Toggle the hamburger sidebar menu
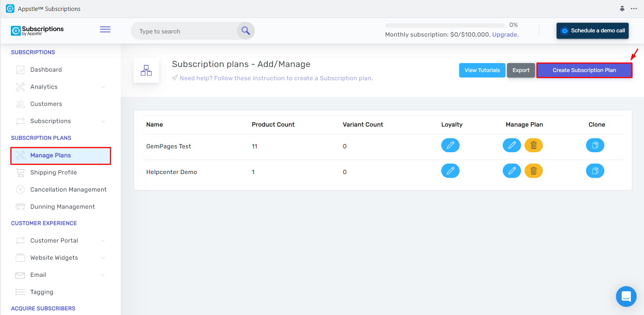The image size is (644, 315). [x=105, y=30]
